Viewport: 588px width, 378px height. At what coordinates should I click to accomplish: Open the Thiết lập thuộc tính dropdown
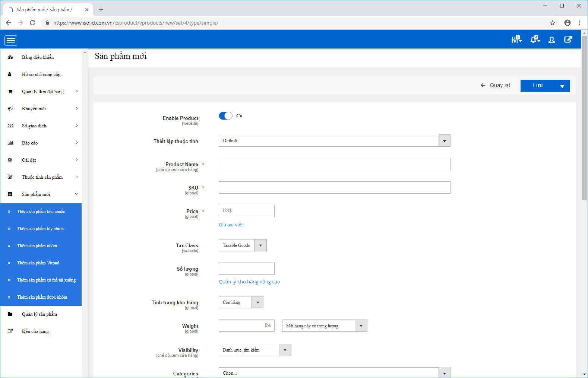point(334,141)
